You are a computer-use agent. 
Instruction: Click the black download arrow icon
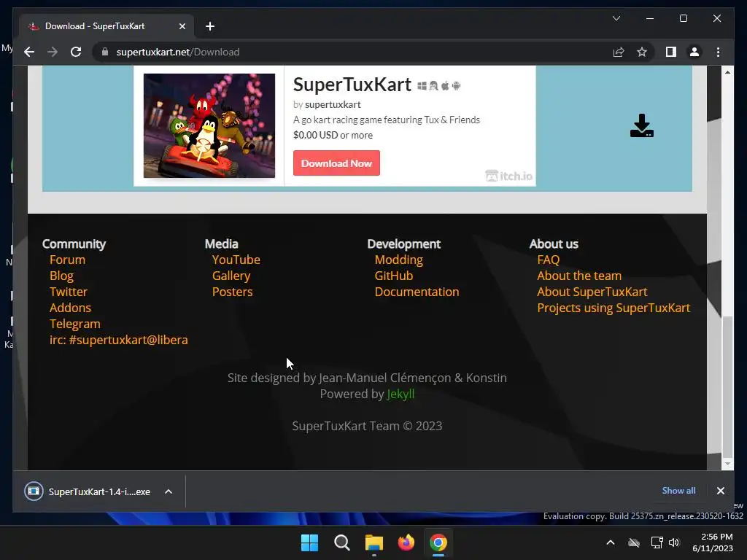[x=642, y=125]
